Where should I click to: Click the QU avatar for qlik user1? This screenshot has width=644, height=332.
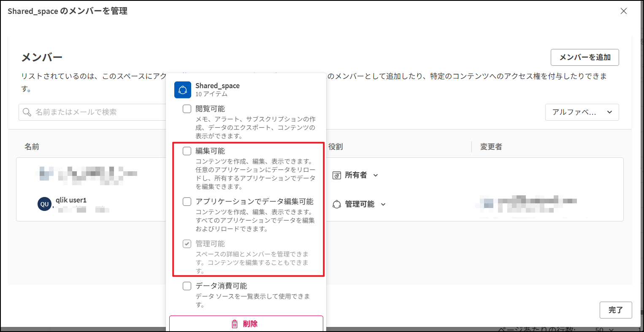tap(44, 204)
